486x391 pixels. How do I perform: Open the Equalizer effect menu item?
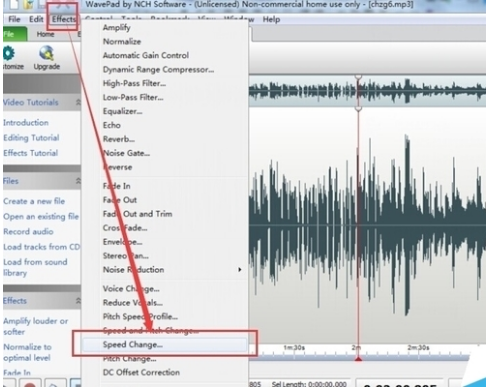[x=122, y=111]
